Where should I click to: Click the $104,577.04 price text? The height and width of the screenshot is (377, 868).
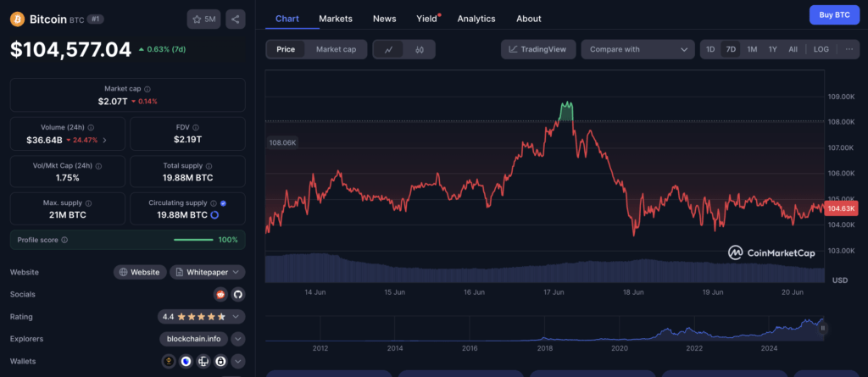tap(71, 50)
